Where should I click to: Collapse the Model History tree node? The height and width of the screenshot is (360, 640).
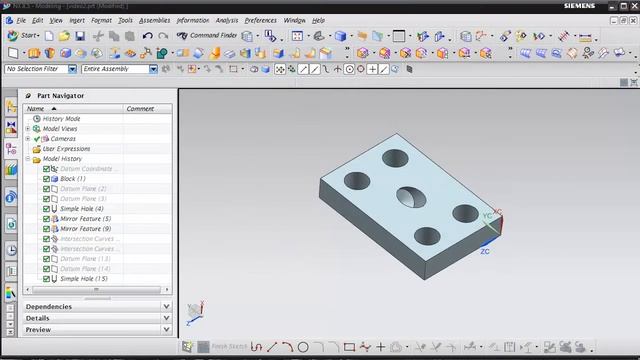coord(28,159)
